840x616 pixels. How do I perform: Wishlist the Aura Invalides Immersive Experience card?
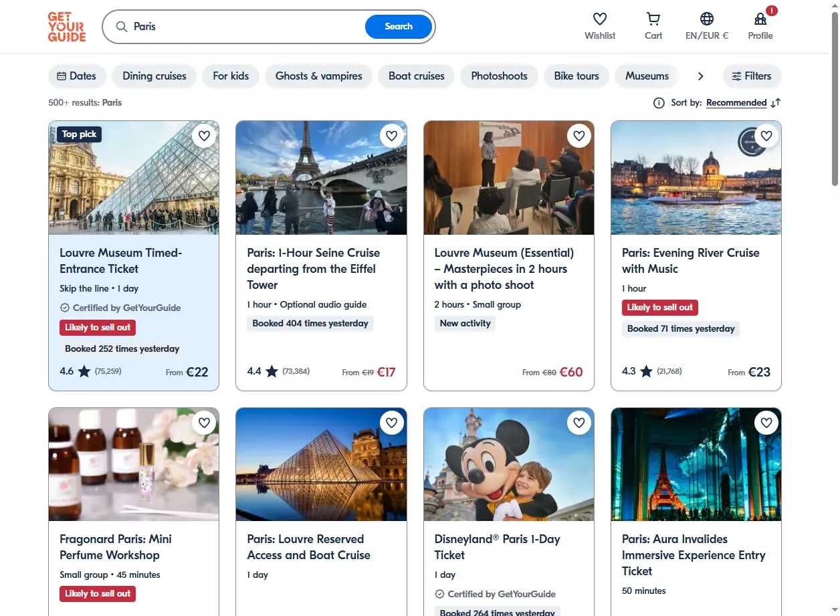point(766,422)
